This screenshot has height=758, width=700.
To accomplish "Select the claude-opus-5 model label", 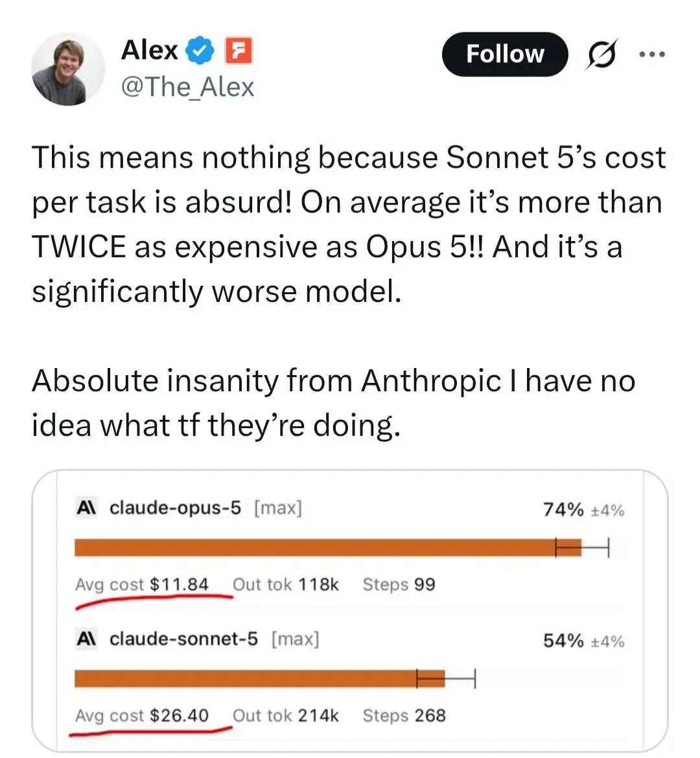I will (175, 508).
